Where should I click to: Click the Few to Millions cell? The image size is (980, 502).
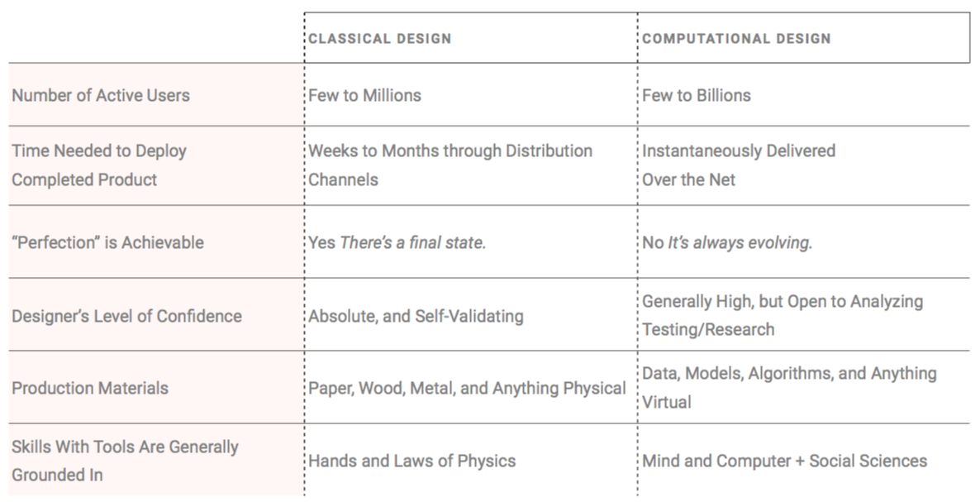click(x=364, y=95)
